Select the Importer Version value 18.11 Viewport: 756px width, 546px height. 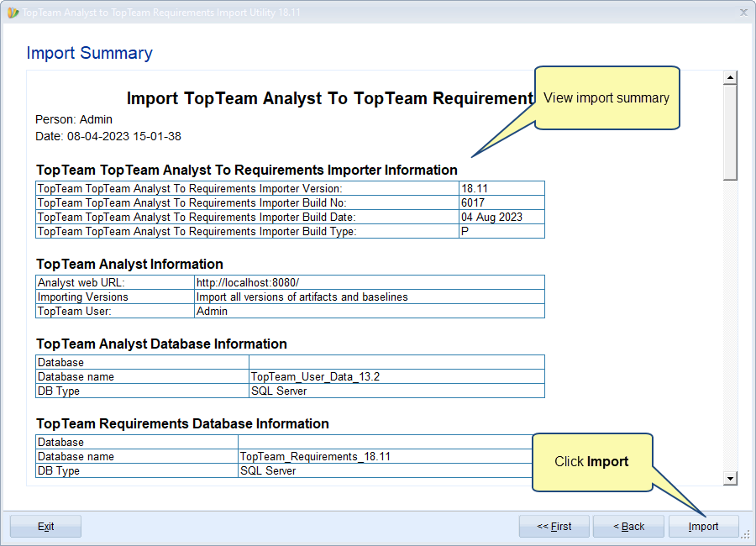pos(475,189)
